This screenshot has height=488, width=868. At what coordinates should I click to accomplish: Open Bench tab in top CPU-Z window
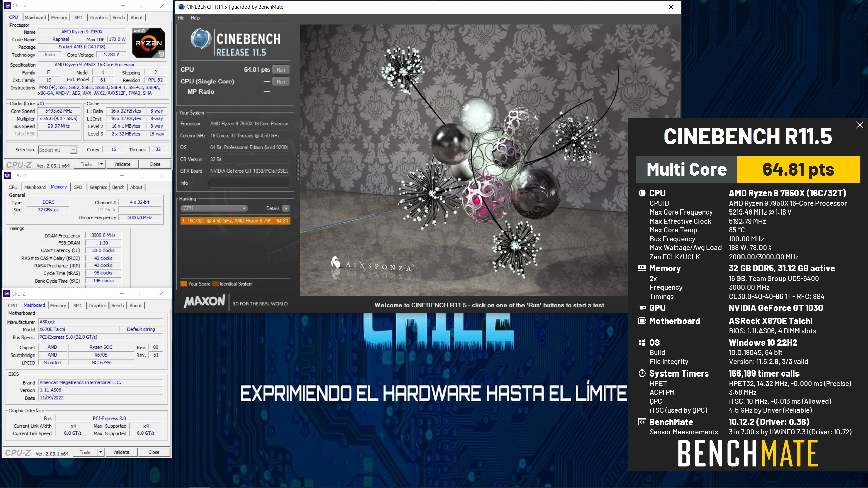pyautogui.click(x=119, y=17)
